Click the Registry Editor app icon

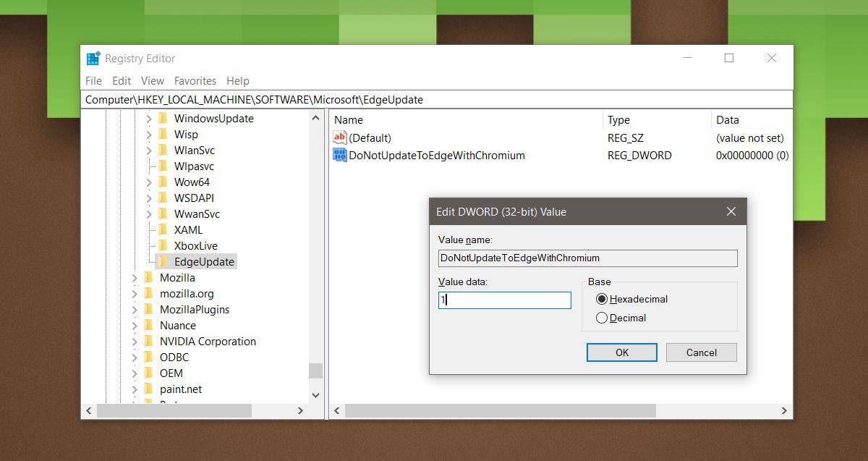(93, 59)
